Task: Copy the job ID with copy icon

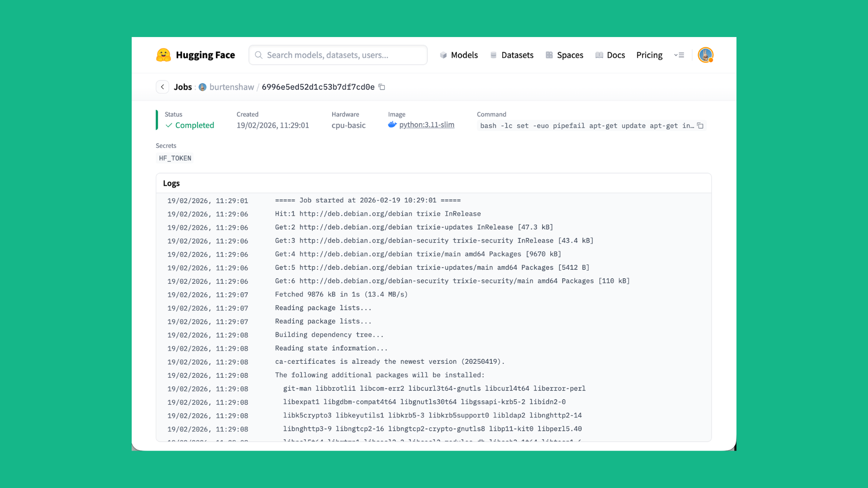Action: pyautogui.click(x=382, y=87)
